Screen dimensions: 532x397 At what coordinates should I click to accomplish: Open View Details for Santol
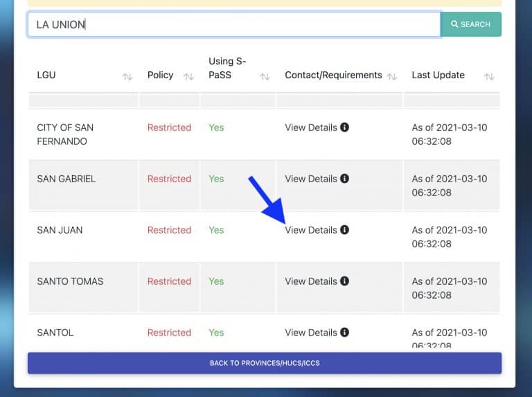(311, 333)
